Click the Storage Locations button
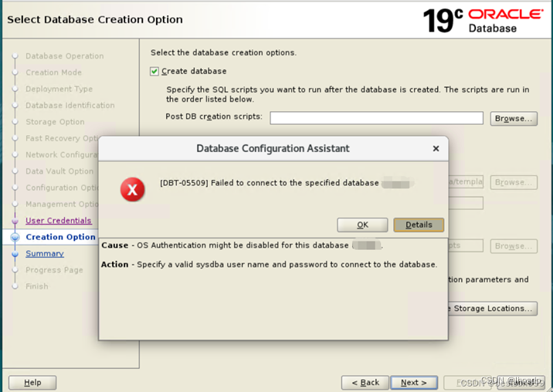553x392 pixels. 493,309
